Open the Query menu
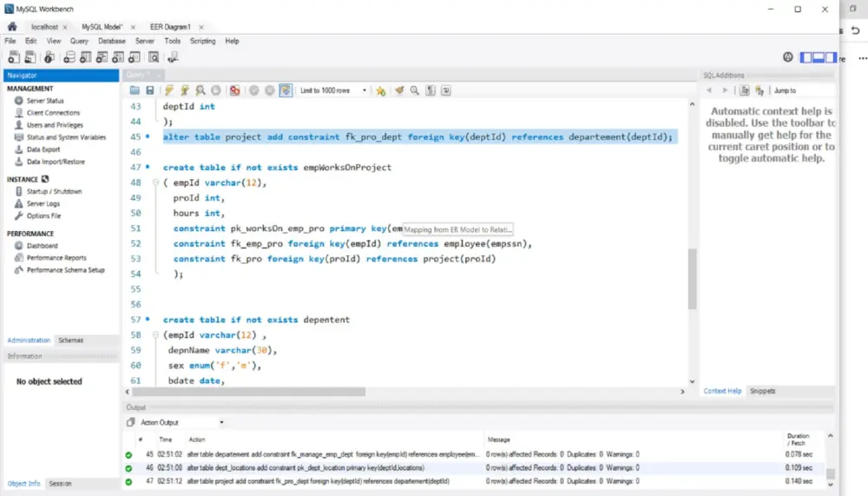Image resolution: width=868 pixels, height=496 pixels. (79, 41)
